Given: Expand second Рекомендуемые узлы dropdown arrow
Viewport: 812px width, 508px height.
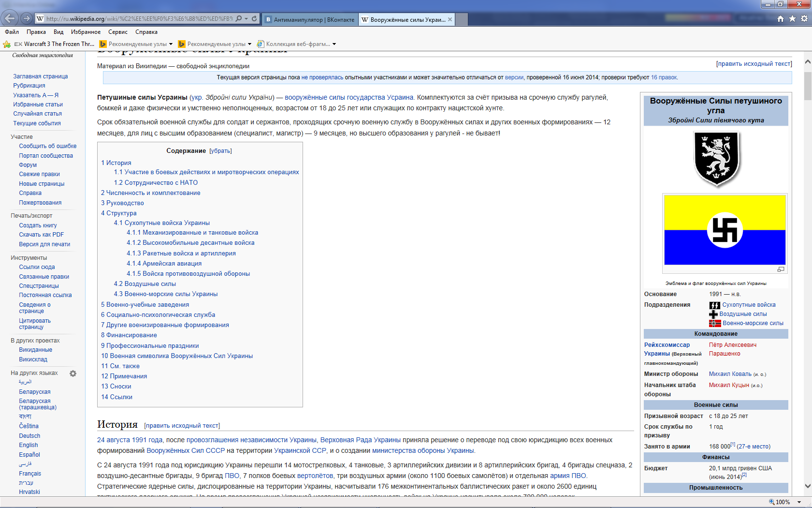Looking at the screenshot, I should [x=249, y=44].
